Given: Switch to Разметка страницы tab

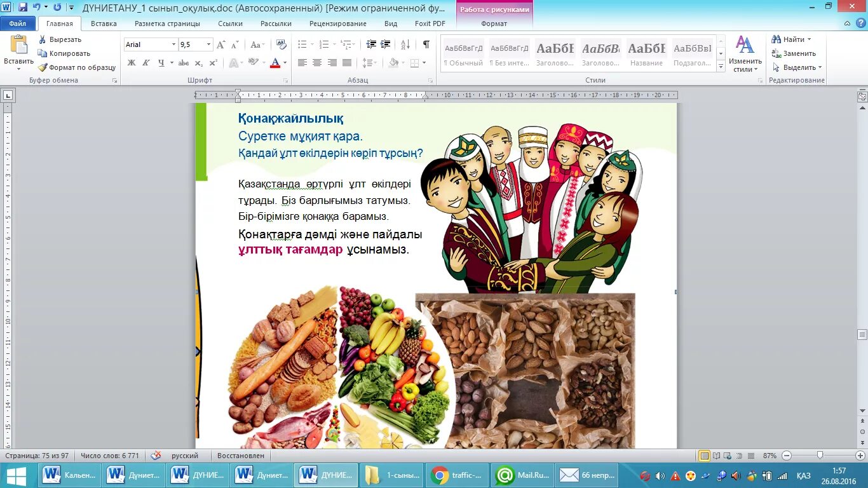Looking at the screenshot, I should tap(167, 24).
